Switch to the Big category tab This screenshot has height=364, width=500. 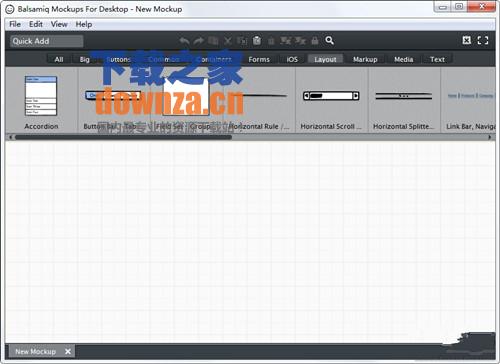[85, 59]
